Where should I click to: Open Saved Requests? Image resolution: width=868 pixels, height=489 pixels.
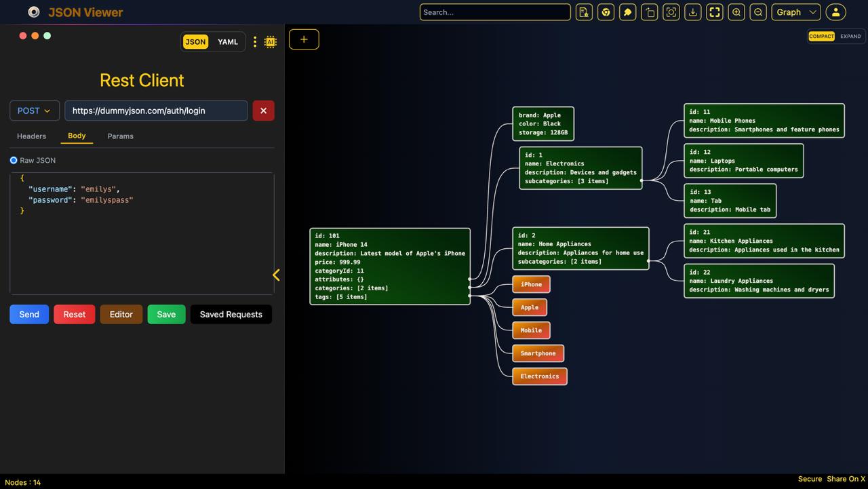point(231,314)
